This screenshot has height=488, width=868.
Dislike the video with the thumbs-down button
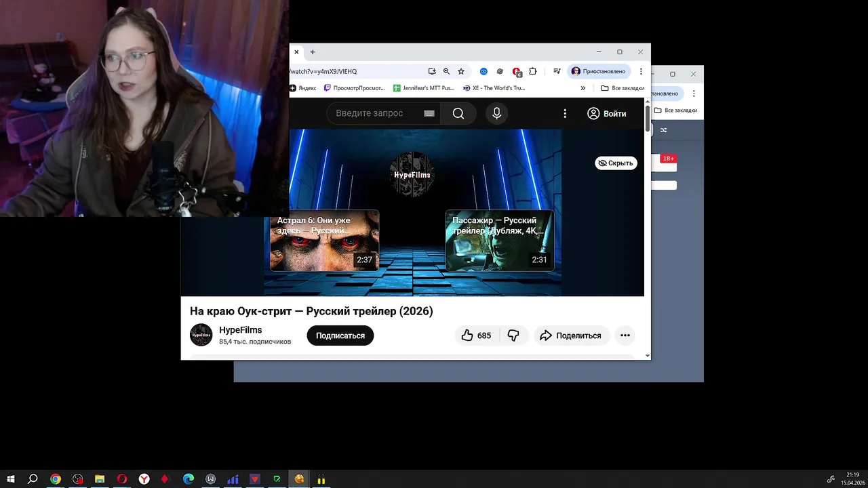[x=513, y=335]
